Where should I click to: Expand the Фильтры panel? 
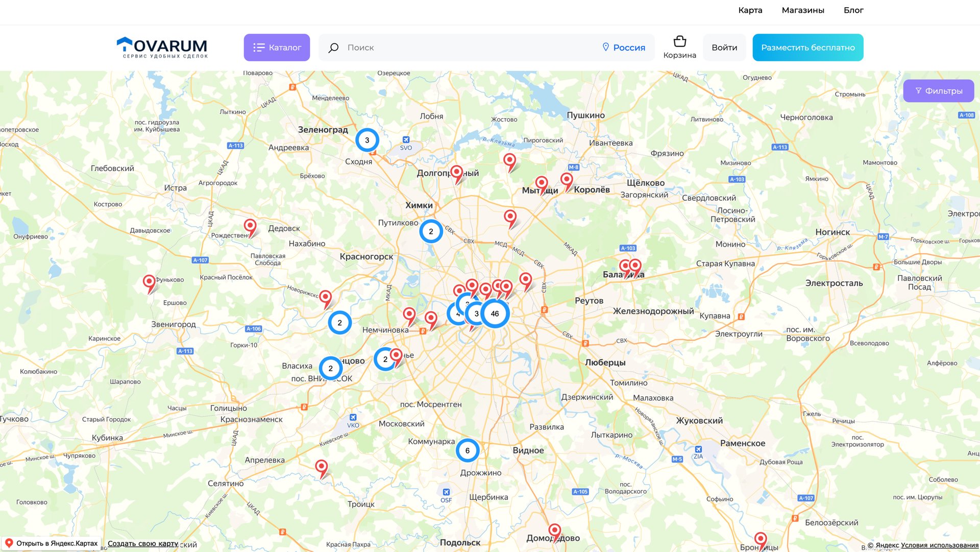click(938, 91)
